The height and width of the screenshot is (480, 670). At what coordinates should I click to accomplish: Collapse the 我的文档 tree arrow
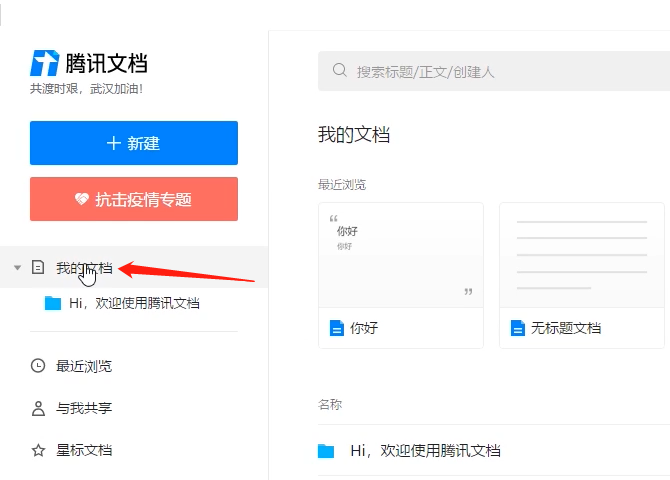click(x=18, y=268)
